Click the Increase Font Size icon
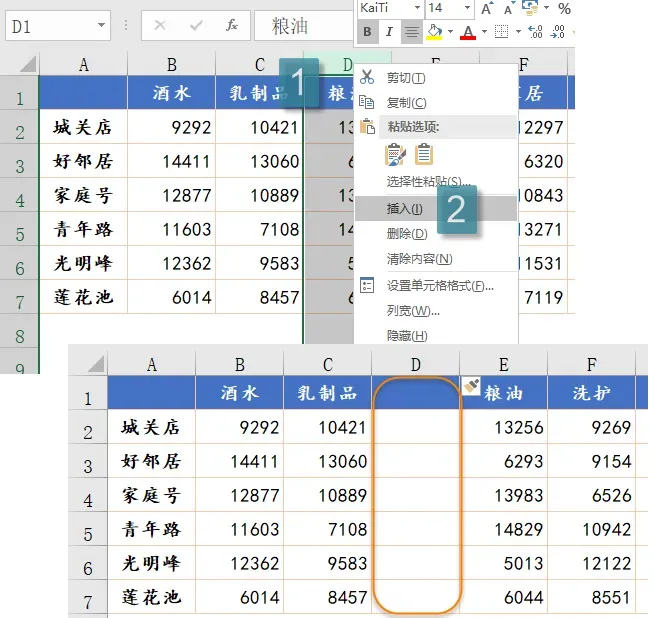The image size is (654, 618). coord(487,8)
